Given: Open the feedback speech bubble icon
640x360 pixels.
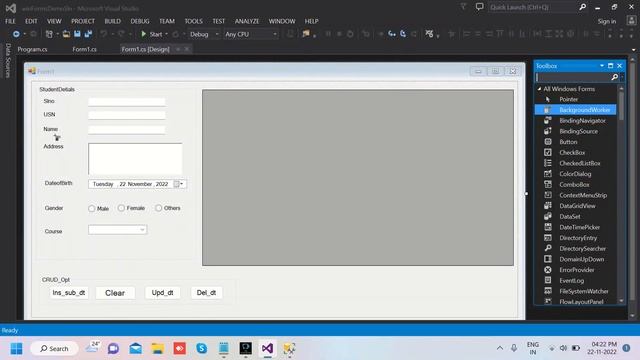Looking at the screenshot, I should (x=479, y=7).
